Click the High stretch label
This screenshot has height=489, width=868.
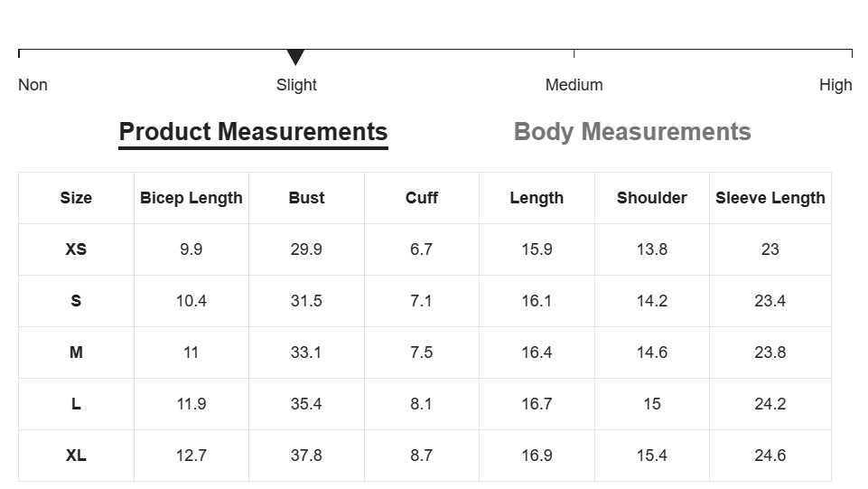tap(835, 85)
